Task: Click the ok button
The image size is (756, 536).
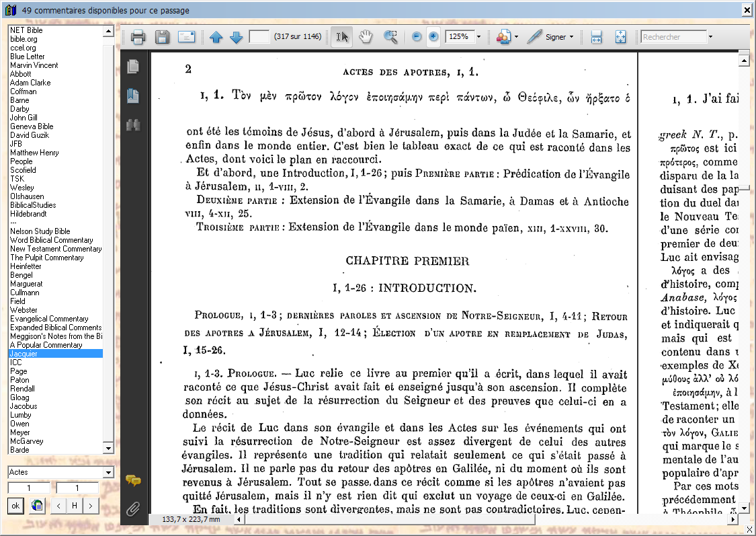Action: (x=15, y=506)
